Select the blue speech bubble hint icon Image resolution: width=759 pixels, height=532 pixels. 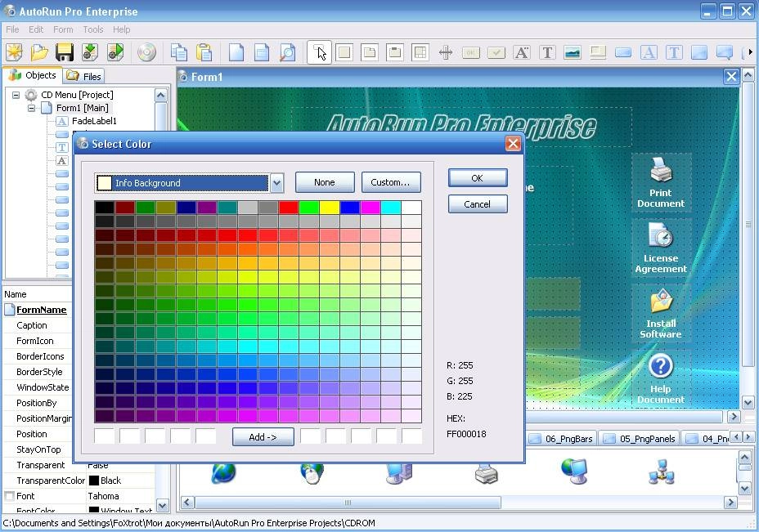[x=725, y=52]
